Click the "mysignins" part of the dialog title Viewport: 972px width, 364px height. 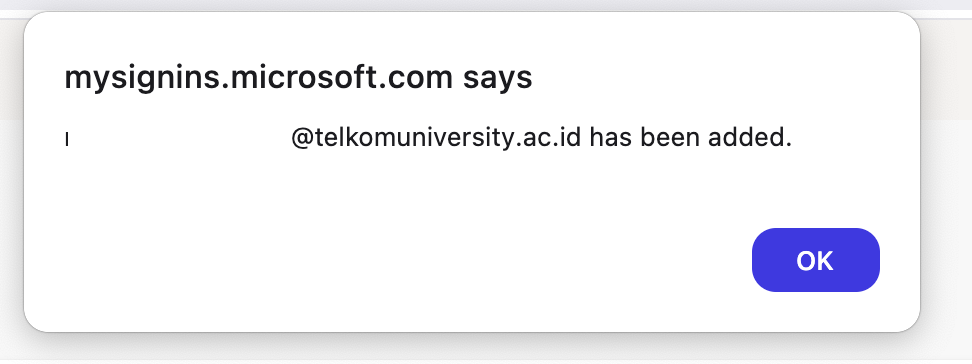tap(141, 79)
